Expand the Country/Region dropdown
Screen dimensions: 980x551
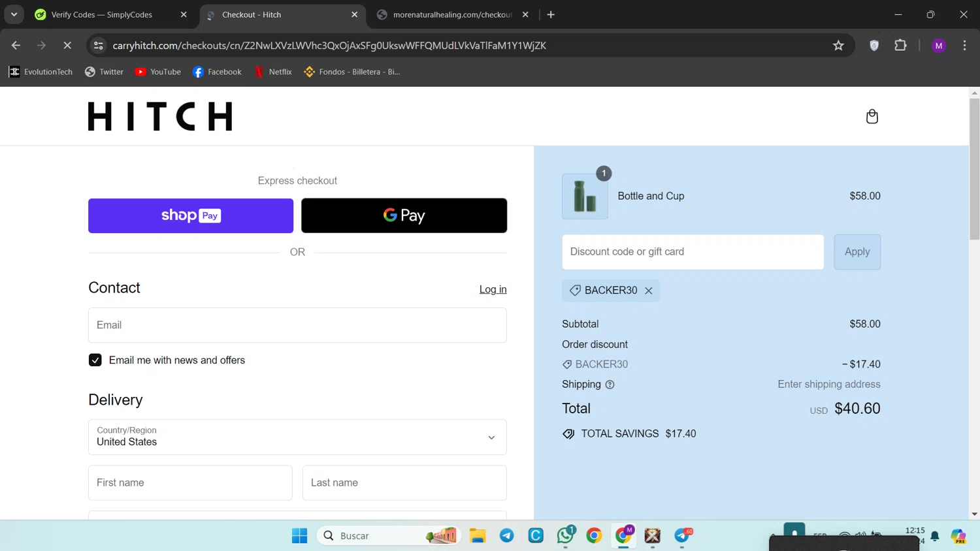click(x=297, y=437)
